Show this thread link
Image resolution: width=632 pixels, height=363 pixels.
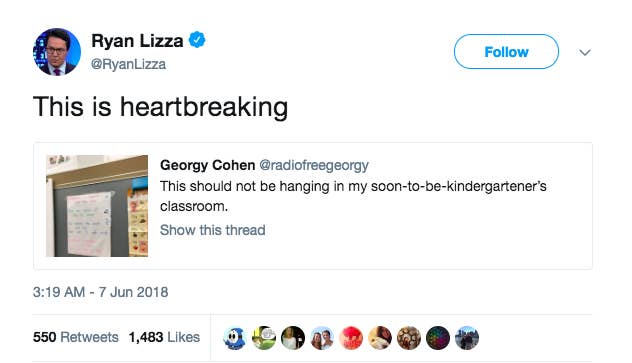pos(213,230)
